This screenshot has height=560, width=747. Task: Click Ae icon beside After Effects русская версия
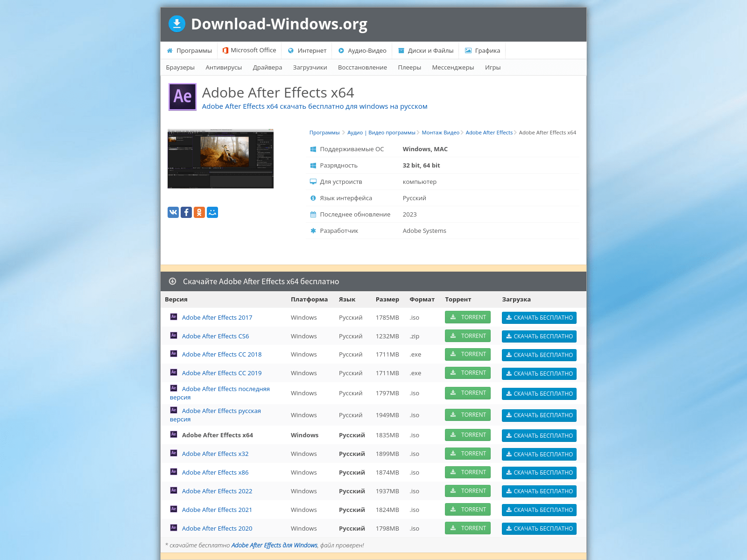[x=174, y=410]
